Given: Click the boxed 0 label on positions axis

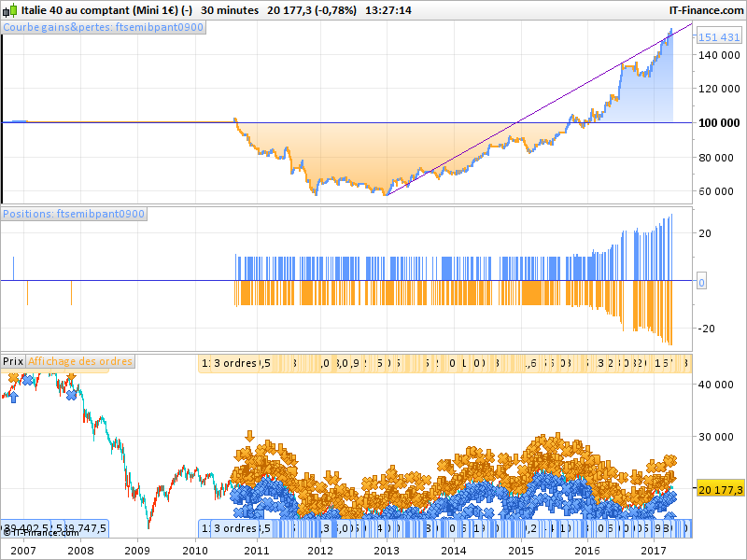Looking at the screenshot, I should [x=701, y=283].
